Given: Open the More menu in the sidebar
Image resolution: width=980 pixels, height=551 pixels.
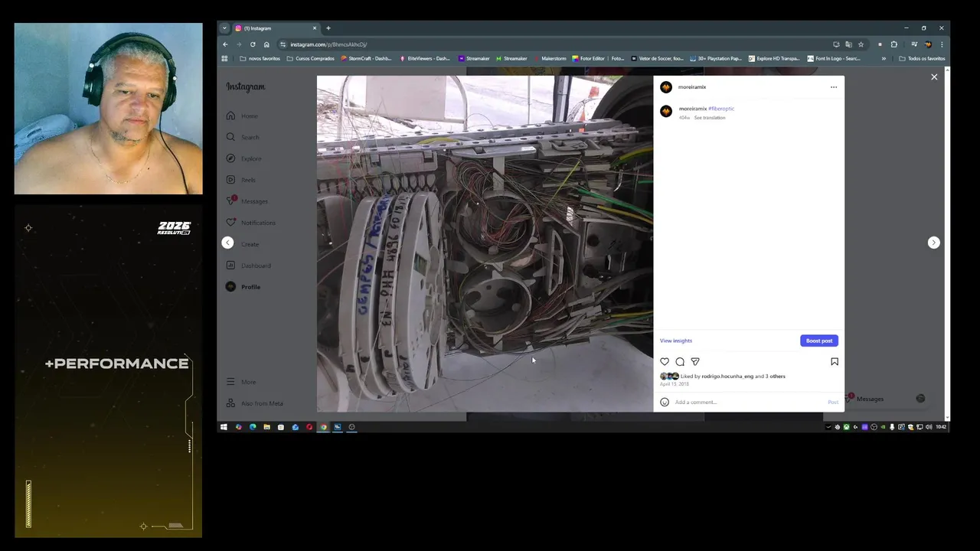Looking at the screenshot, I should 242,382.
